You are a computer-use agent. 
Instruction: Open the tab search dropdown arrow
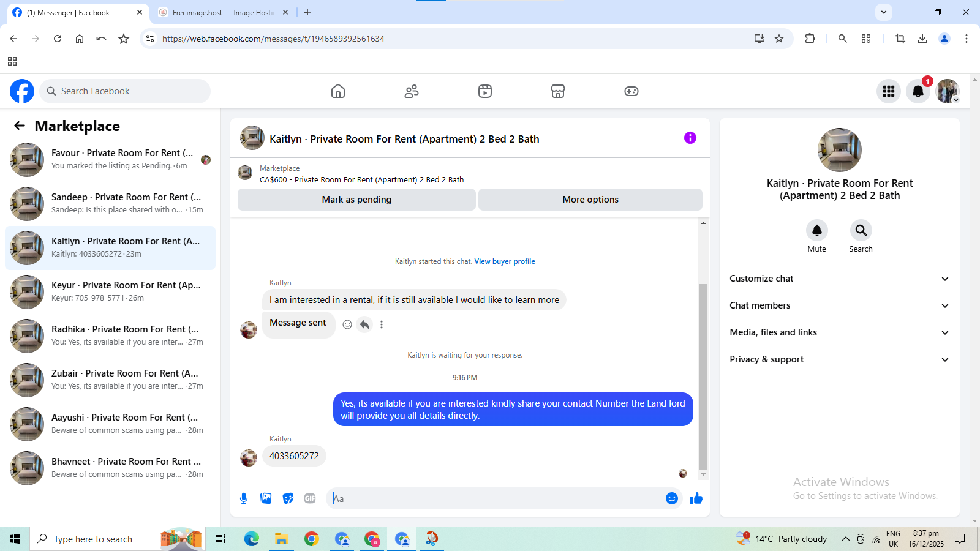pos(884,12)
